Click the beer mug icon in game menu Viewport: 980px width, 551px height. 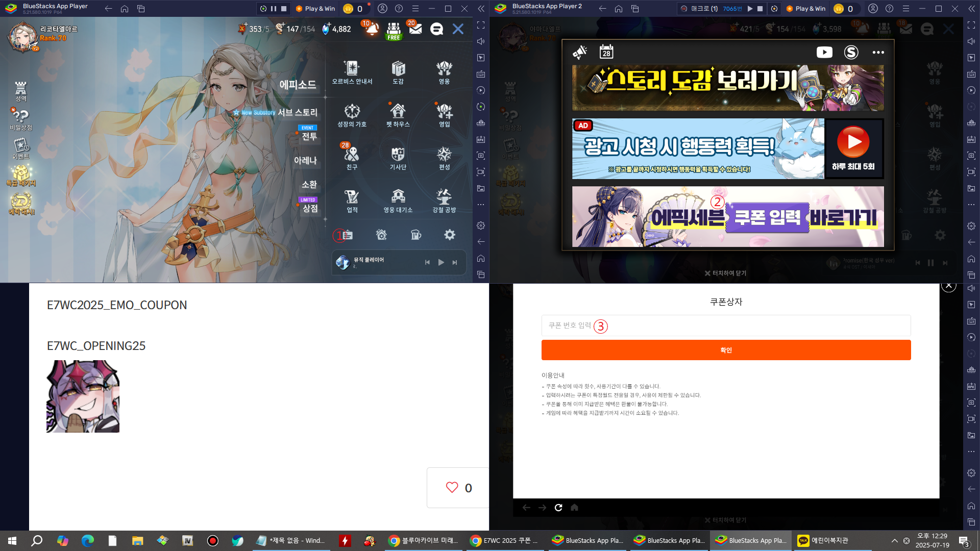pyautogui.click(x=416, y=235)
